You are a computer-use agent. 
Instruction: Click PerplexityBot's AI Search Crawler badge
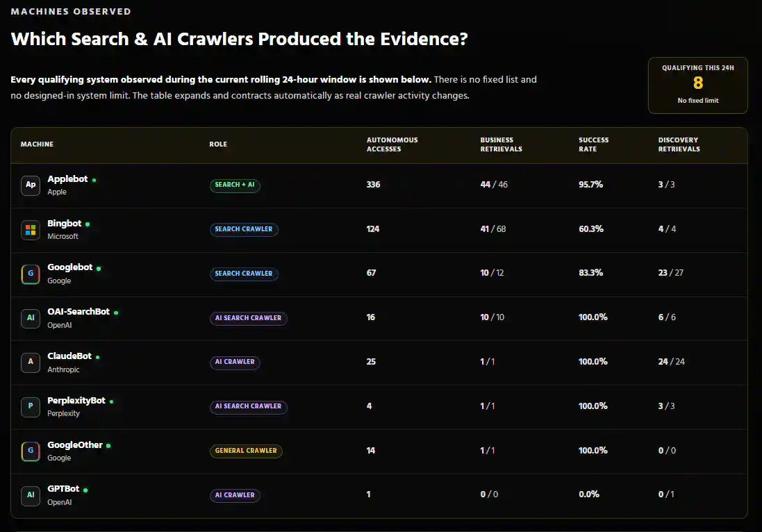(248, 406)
